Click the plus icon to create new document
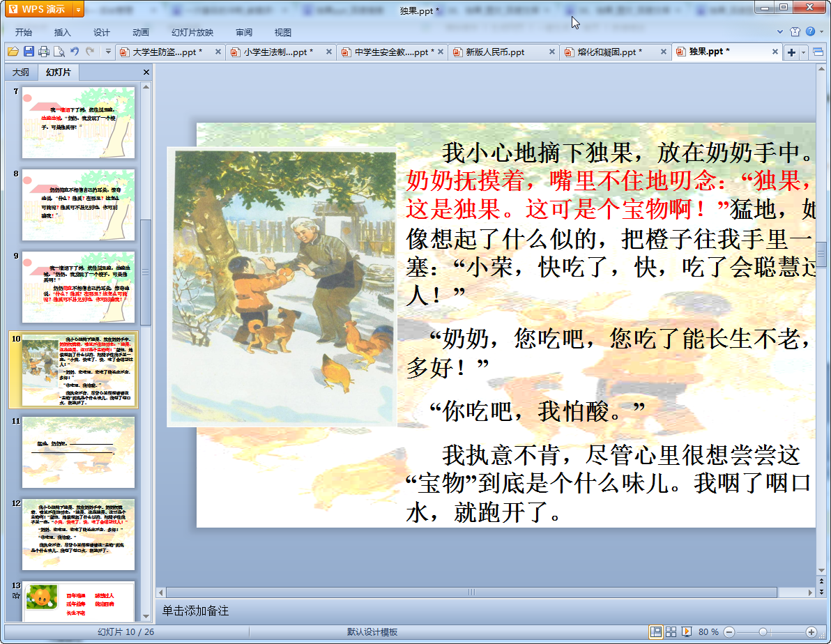Screen dimensions: 831x644 click(791, 52)
